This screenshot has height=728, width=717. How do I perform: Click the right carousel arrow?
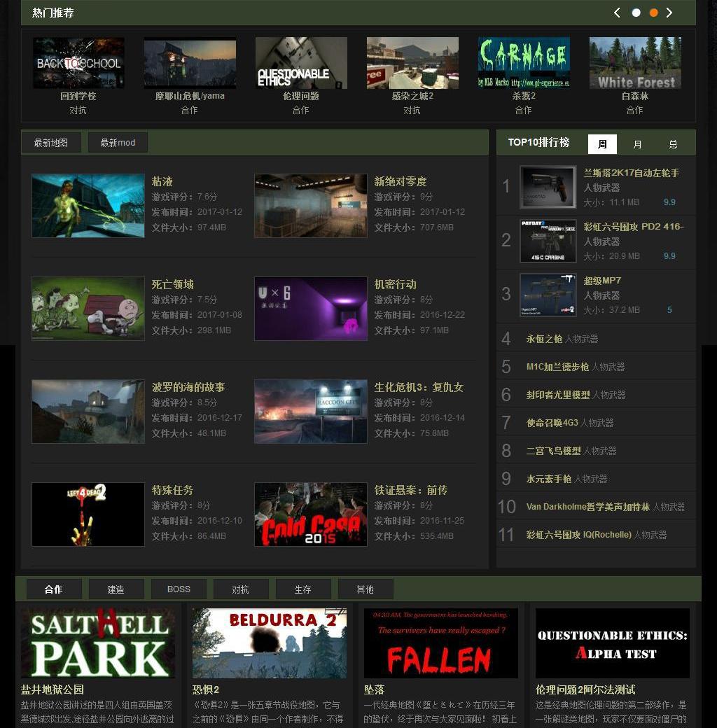(669, 13)
